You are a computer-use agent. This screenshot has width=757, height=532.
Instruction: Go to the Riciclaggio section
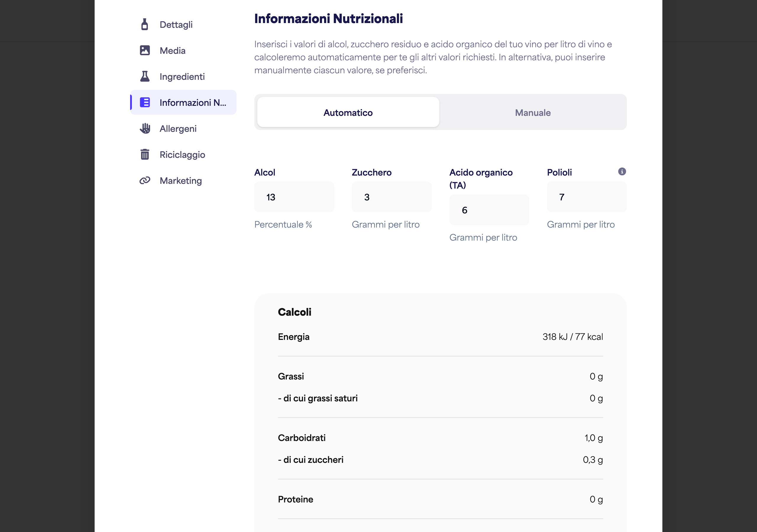pos(182,155)
